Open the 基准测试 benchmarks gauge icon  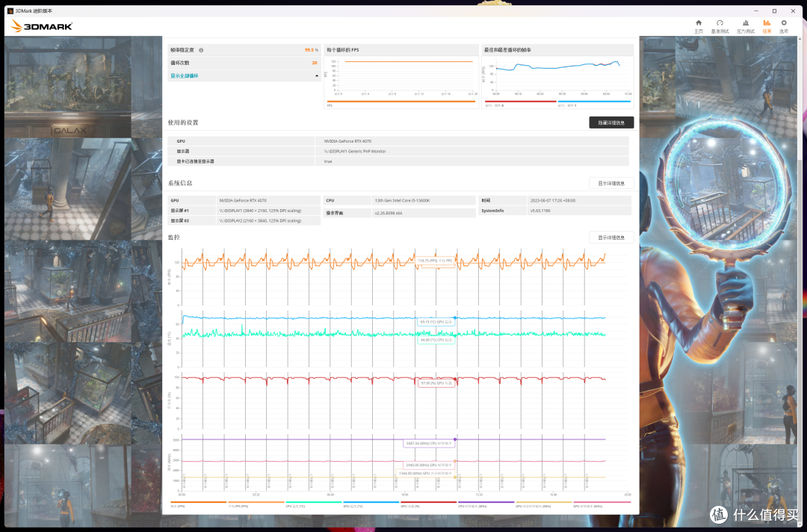[x=720, y=26]
